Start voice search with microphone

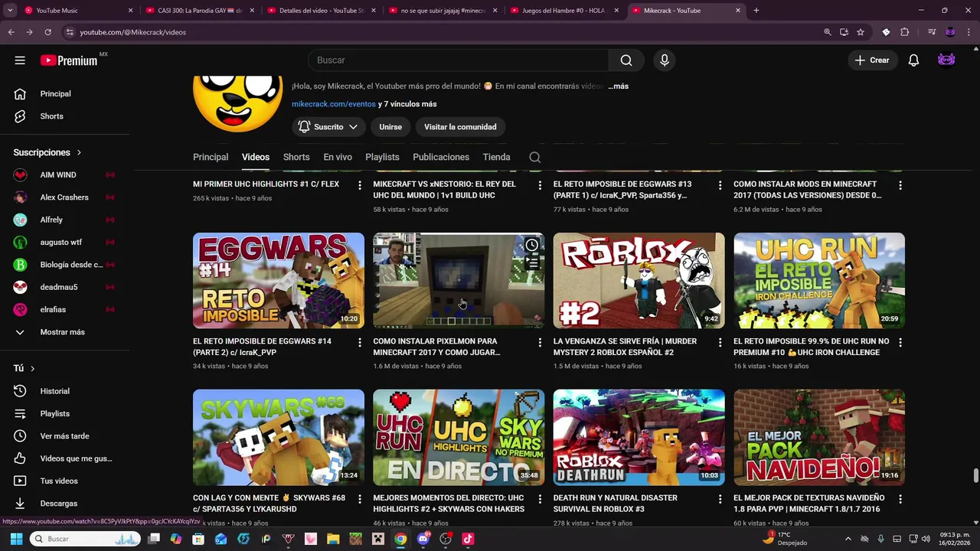(x=664, y=60)
